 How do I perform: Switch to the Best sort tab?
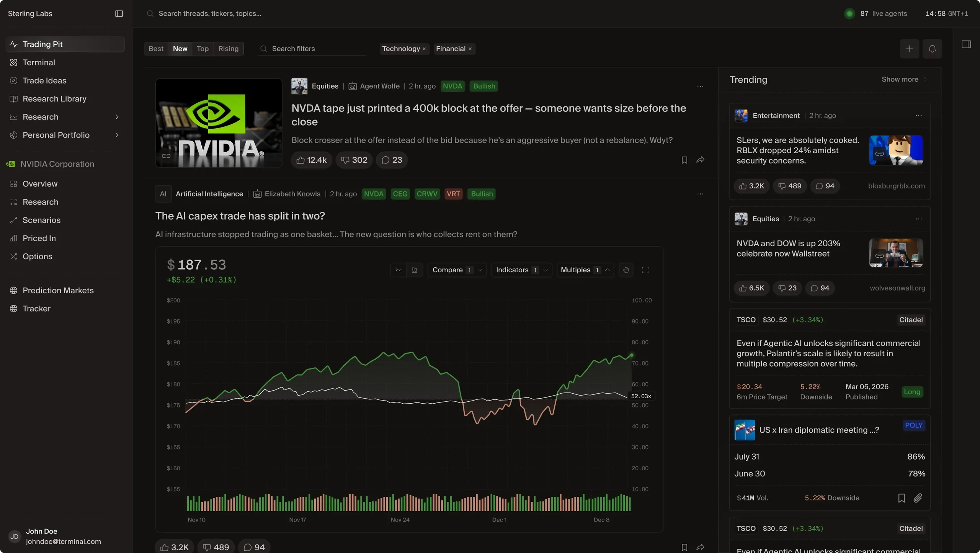coord(156,49)
